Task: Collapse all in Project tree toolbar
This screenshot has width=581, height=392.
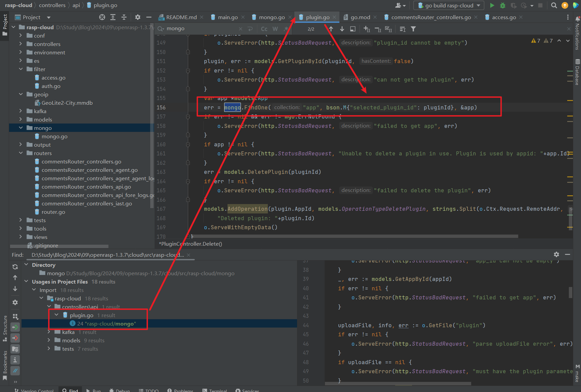Action: click(x=124, y=17)
